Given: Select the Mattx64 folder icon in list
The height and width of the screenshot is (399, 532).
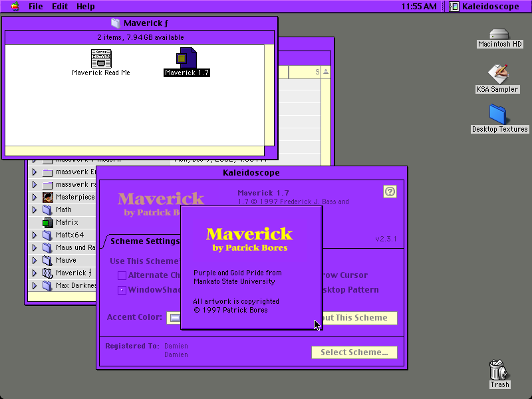Looking at the screenshot, I should (47, 235).
